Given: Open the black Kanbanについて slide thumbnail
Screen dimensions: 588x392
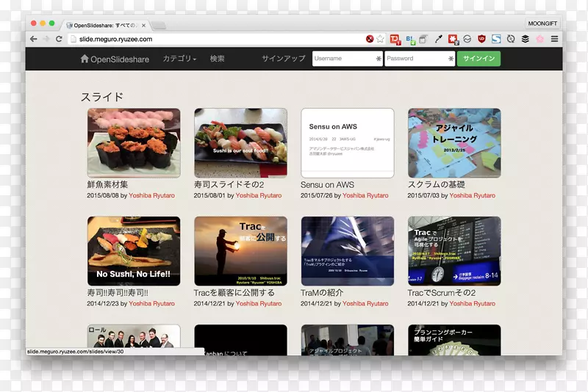Looking at the screenshot, I should 241,340.
